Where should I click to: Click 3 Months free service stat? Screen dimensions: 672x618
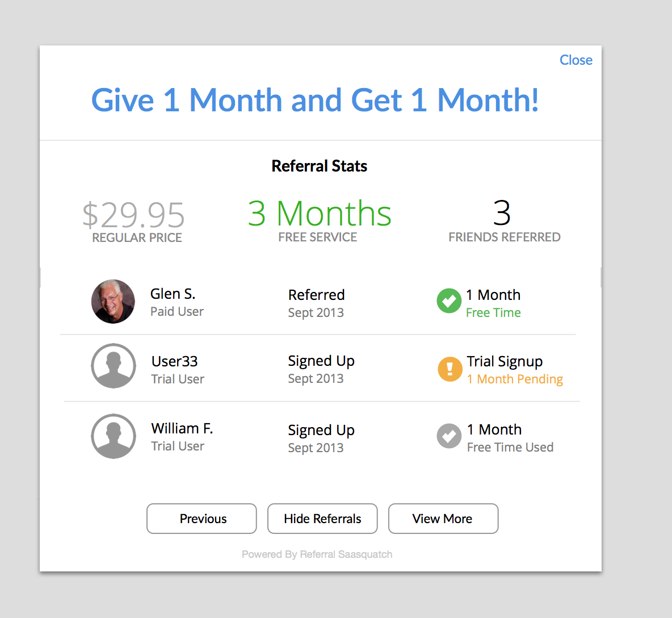coord(320,214)
